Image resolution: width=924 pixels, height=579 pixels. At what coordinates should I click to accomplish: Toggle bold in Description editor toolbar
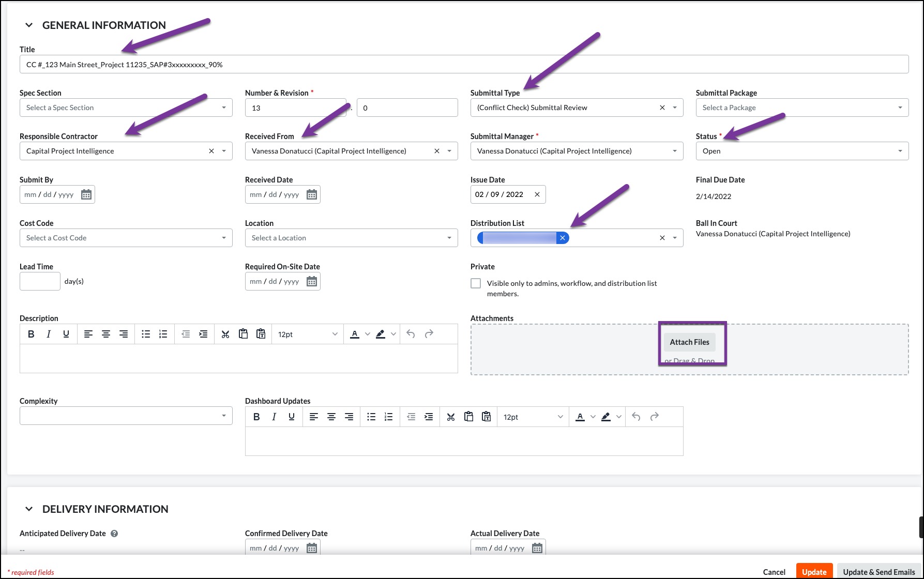(x=31, y=334)
